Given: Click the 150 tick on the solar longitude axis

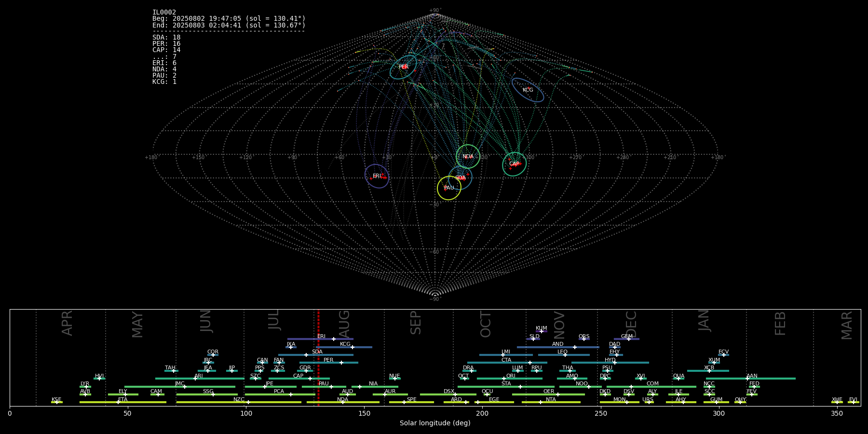Looking at the screenshot, I should coord(364,413).
